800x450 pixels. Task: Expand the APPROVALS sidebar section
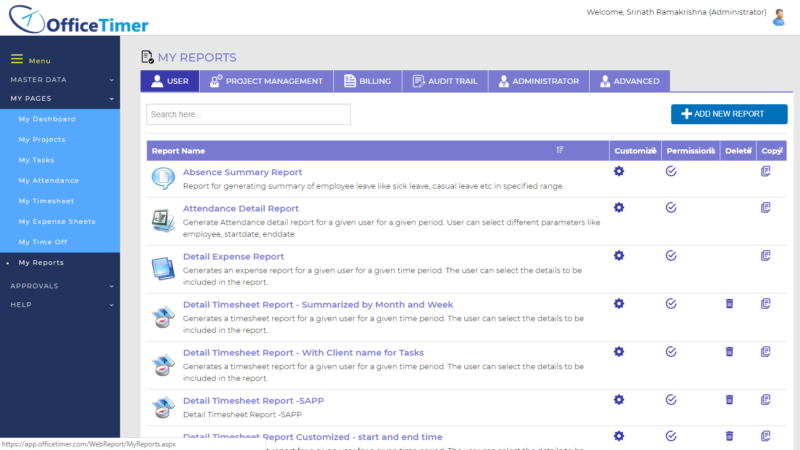coord(60,286)
